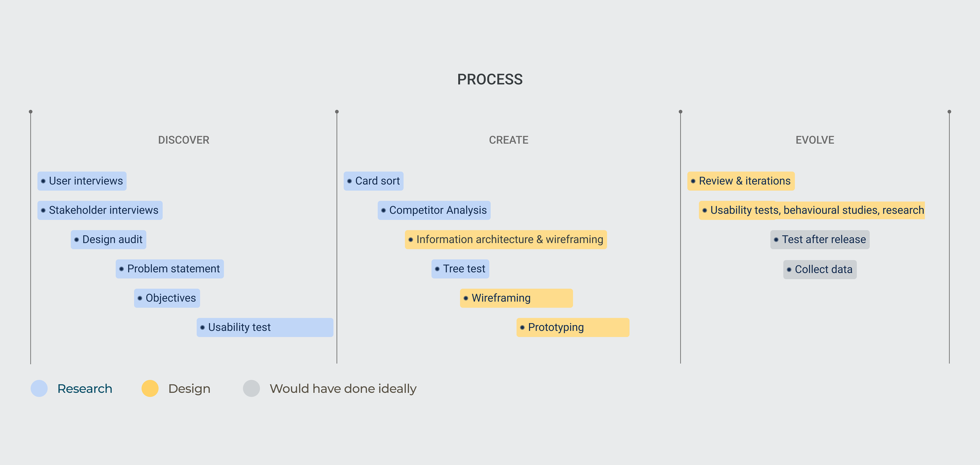Click the Tree test tag

coord(460,269)
